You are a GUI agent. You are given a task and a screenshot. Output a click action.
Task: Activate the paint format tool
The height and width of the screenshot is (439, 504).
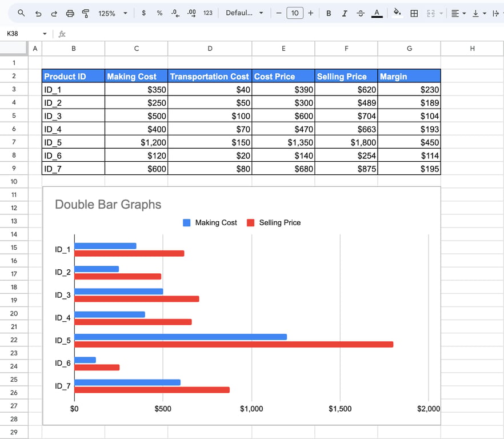86,13
